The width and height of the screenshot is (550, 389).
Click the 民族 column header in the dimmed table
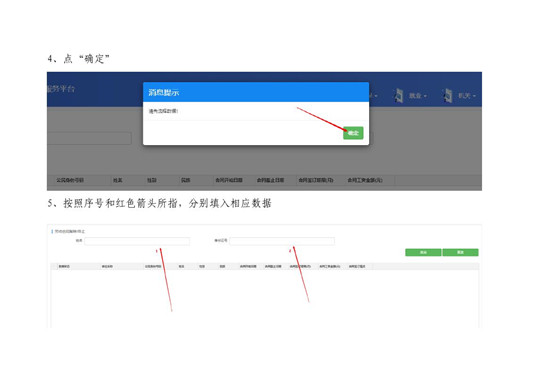point(186,180)
